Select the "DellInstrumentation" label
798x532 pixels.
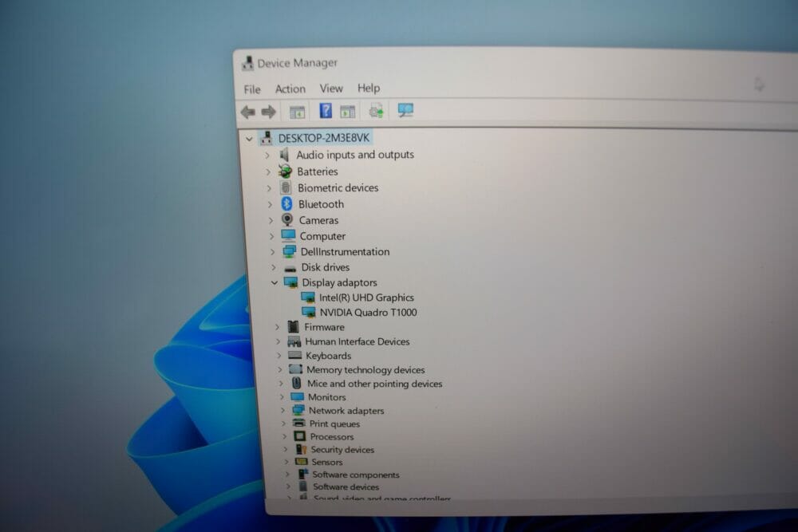[x=345, y=252]
